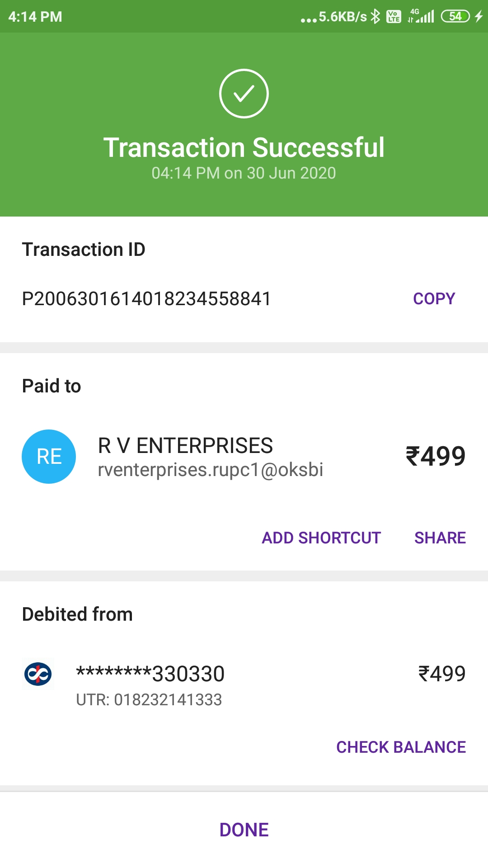Tap the success checkmark circle icon

pos(244,94)
